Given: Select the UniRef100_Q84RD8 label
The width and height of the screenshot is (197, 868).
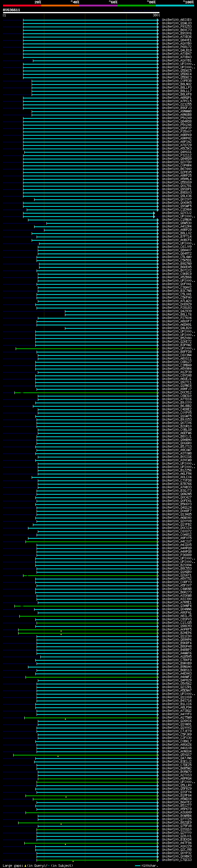Looking at the screenshot, I should 176,121.
